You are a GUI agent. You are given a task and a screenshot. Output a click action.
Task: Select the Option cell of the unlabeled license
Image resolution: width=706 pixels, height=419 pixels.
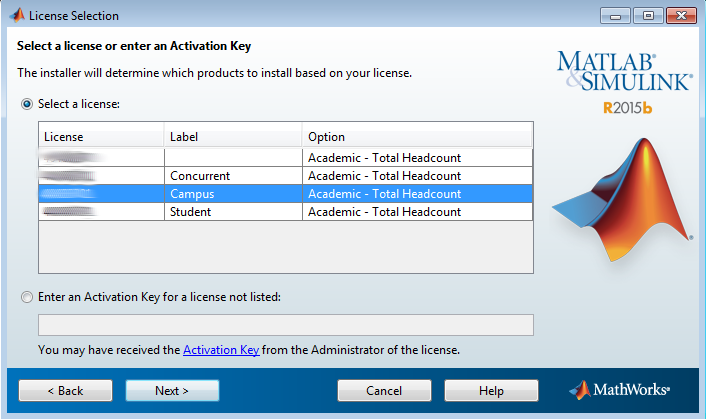click(x=417, y=158)
